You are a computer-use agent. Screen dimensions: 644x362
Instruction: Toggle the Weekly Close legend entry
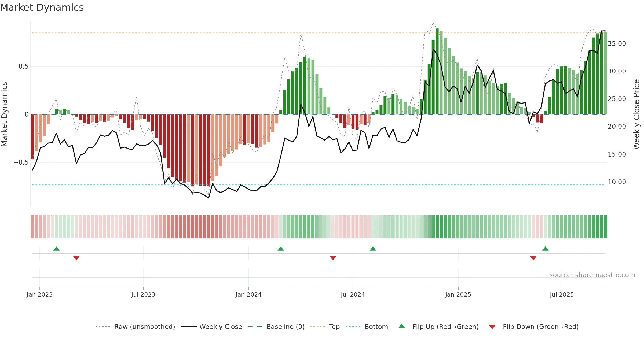click(x=211, y=327)
